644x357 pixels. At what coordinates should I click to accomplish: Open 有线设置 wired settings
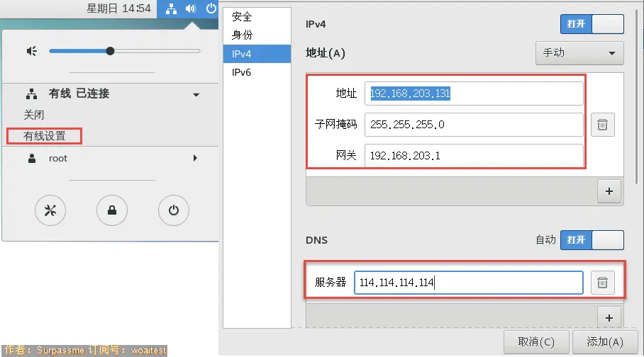pyautogui.click(x=45, y=136)
